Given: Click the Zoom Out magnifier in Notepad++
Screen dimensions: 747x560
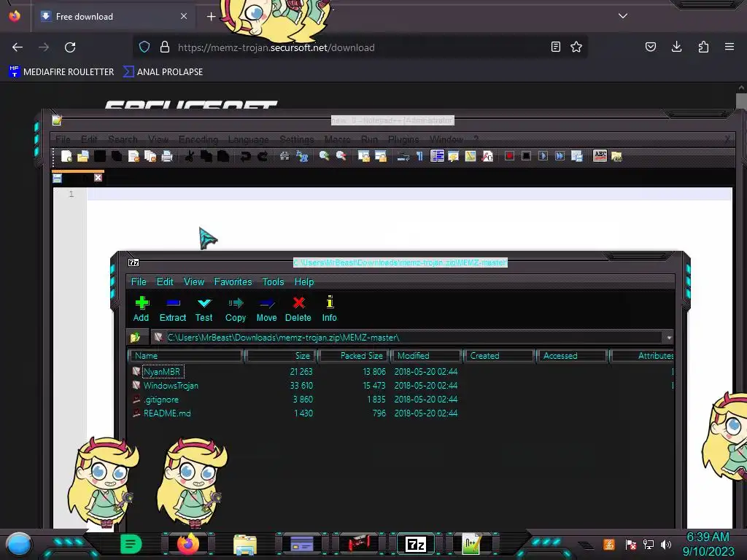Looking at the screenshot, I should click(x=341, y=156).
